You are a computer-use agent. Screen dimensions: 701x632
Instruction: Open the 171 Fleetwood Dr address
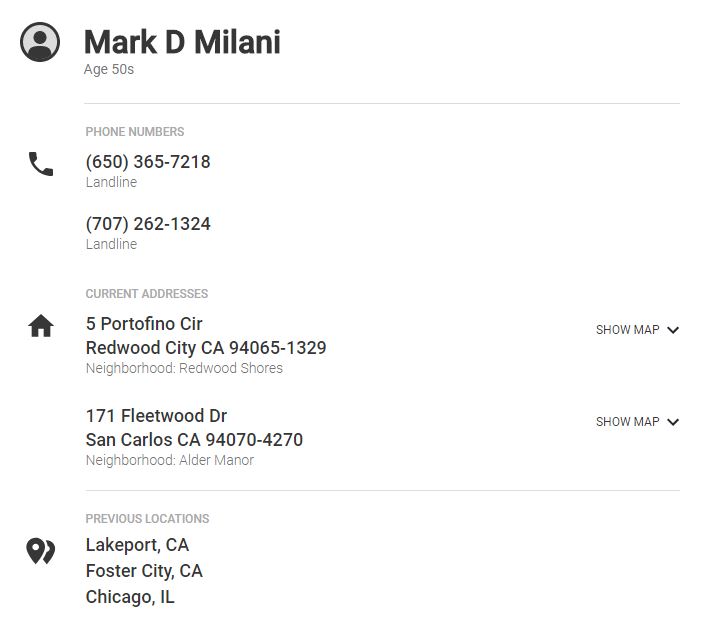tap(156, 416)
